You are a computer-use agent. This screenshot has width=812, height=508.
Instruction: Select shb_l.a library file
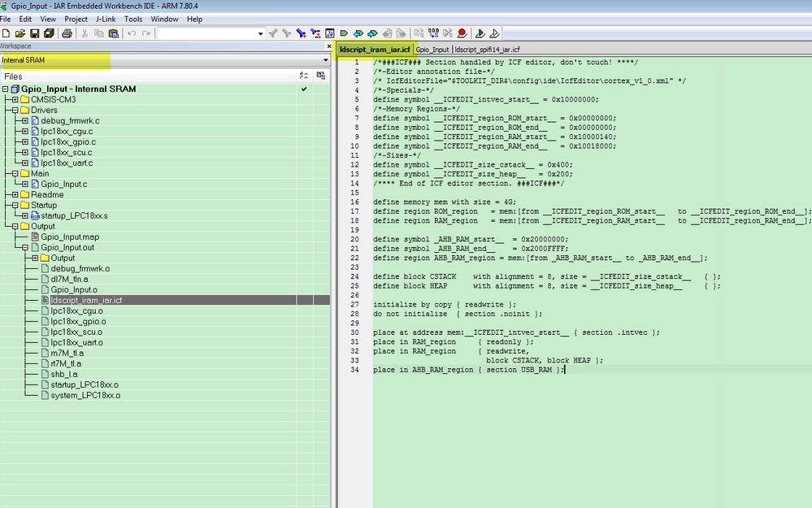(x=64, y=374)
